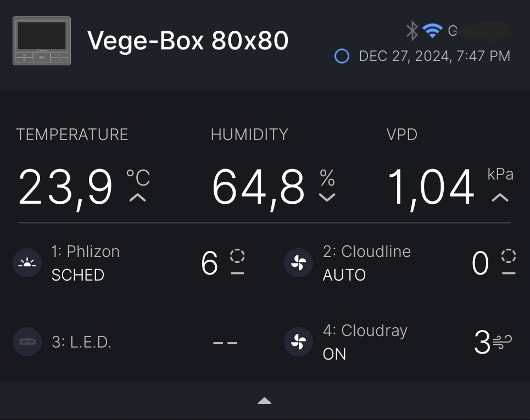The height and width of the screenshot is (420, 530).
Task: Open the Cloudline AUTO mode label
Action: pos(344,275)
